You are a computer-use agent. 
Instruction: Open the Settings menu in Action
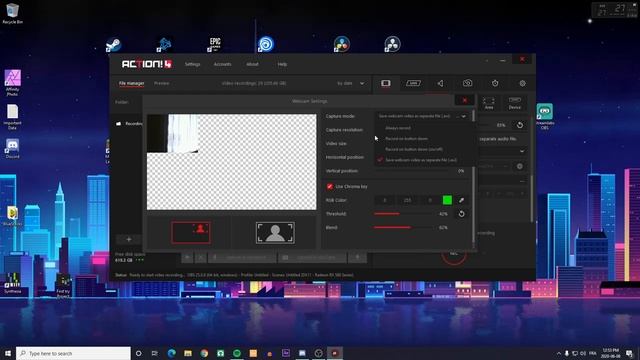192,64
